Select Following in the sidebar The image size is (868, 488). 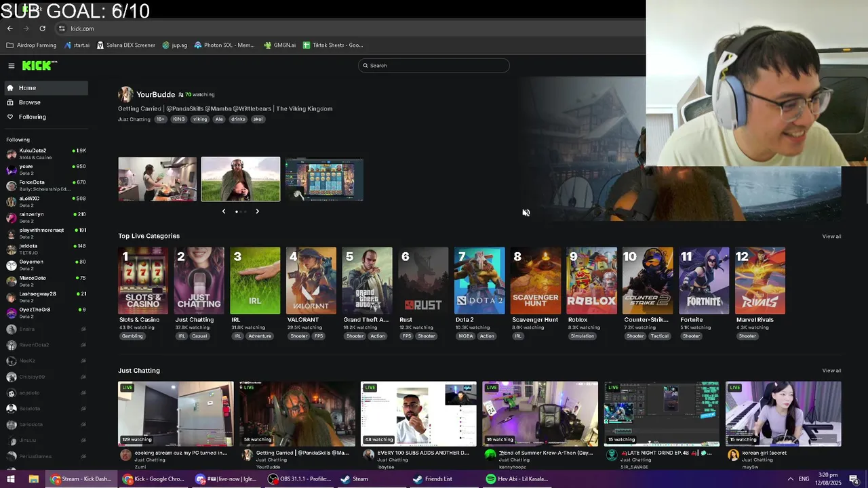pyautogui.click(x=45, y=117)
